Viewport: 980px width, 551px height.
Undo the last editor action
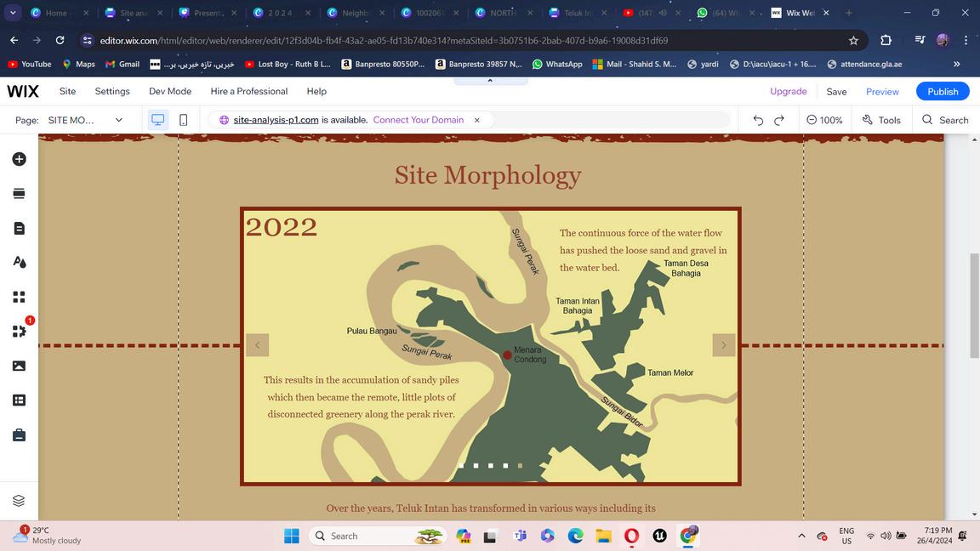pos(758,120)
